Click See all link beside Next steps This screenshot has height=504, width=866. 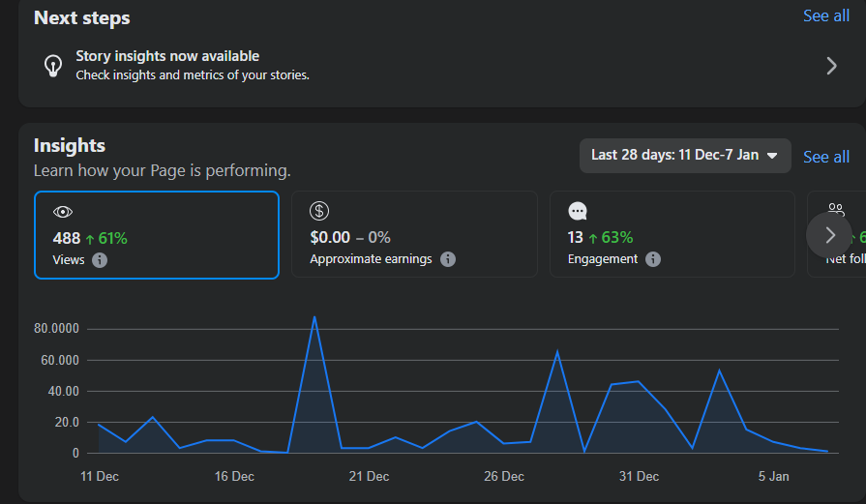click(826, 15)
